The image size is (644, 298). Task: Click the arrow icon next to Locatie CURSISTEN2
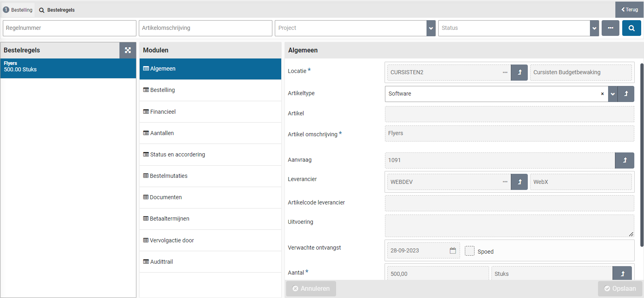click(519, 73)
